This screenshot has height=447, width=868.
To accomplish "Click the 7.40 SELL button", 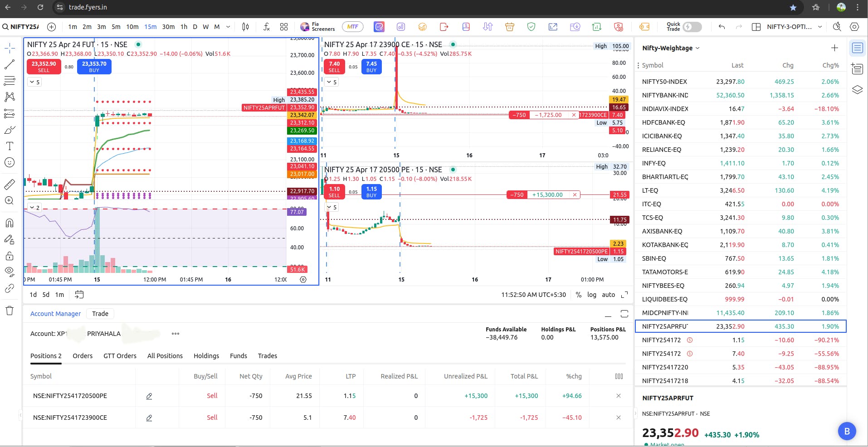I will point(334,67).
